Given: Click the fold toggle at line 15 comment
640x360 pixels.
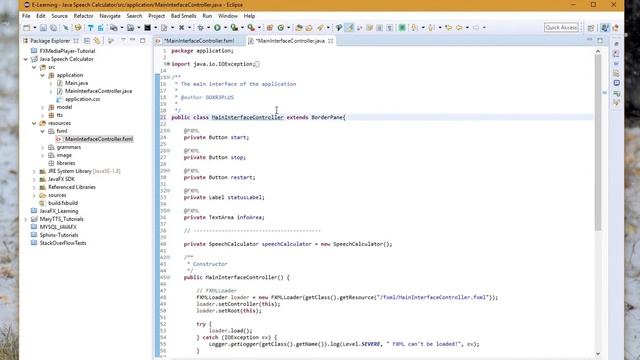Looking at the screenshot, I should pyautogui.click(x=168, y=77).
